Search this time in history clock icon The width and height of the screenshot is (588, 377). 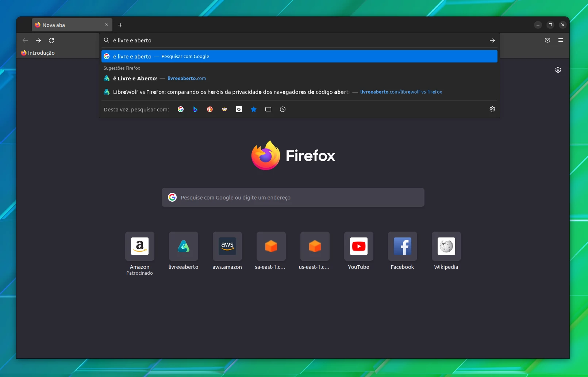point(283,109)
